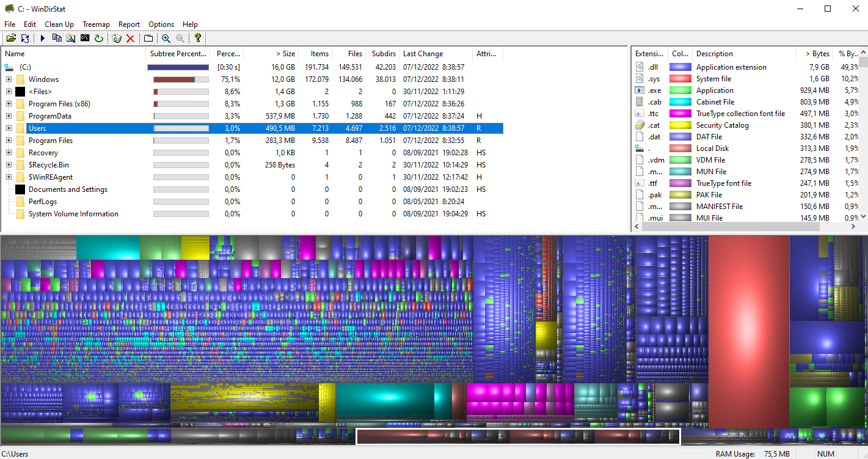Expand the $Recycle.Bin node

[9, 164]
